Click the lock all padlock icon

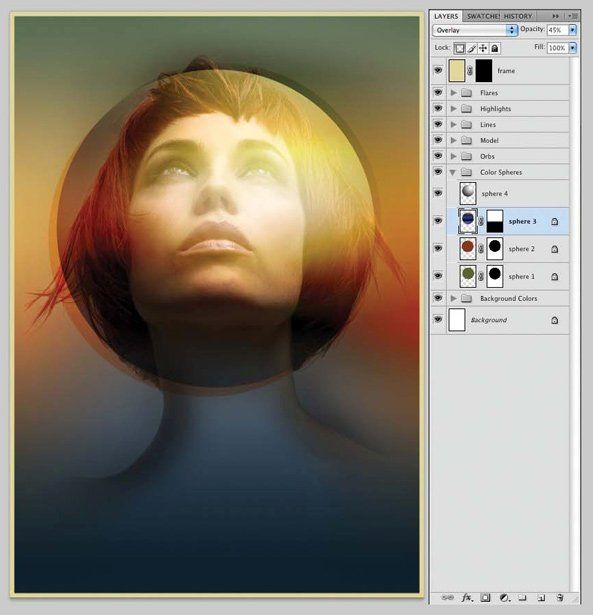[495, 48]
